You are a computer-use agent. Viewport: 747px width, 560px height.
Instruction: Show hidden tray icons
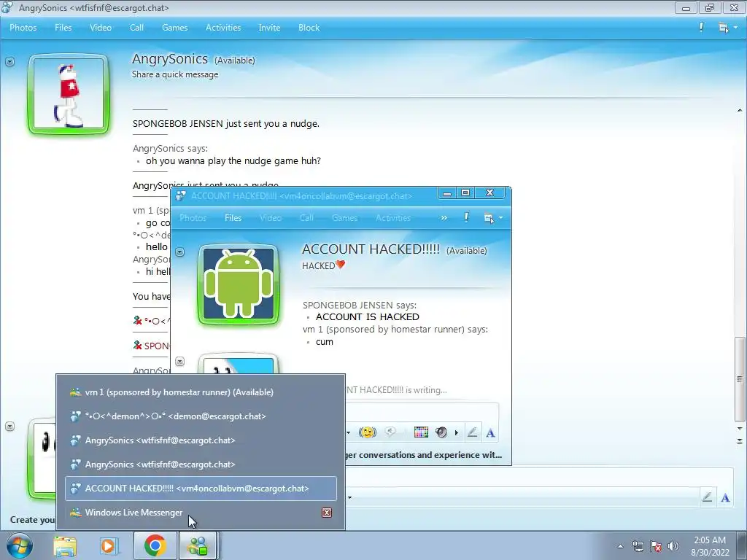(620, 546)
